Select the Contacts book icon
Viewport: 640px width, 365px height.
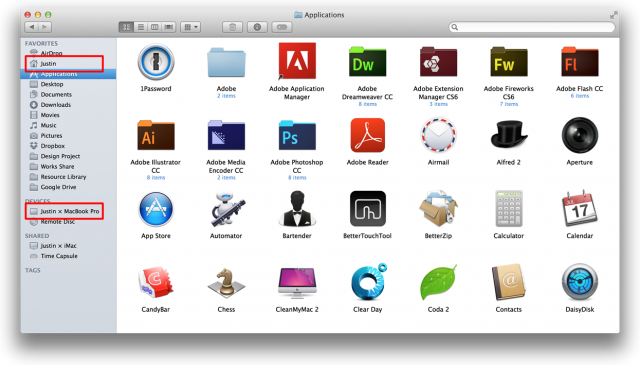pyautogui.click(x=509, y=282)
